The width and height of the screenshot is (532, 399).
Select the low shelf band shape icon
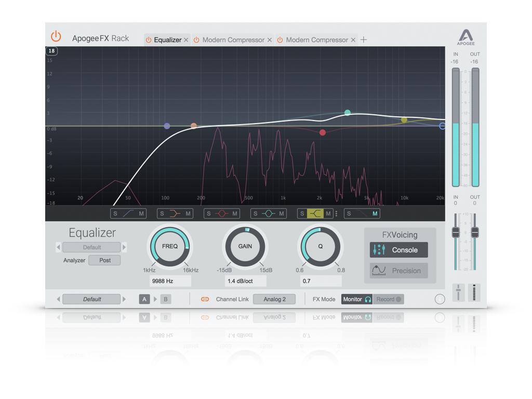tap(175, 214)
